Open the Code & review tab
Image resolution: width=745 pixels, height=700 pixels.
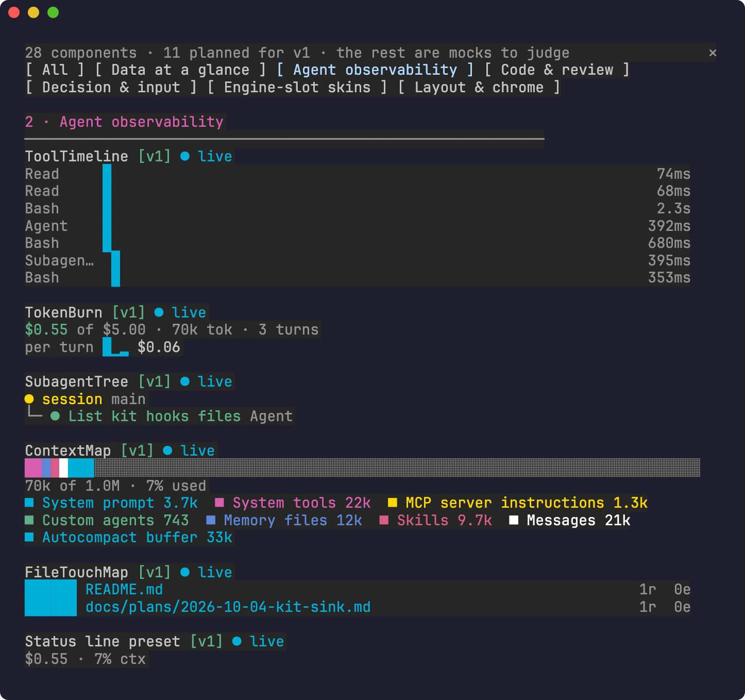[x=557, y=70]
